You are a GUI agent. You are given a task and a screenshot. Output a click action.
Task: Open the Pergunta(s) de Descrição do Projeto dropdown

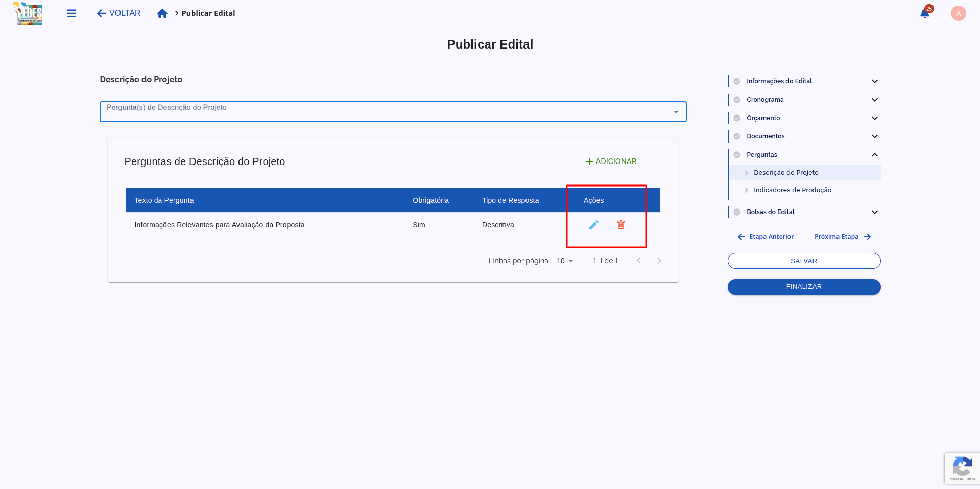click(676, 111)
